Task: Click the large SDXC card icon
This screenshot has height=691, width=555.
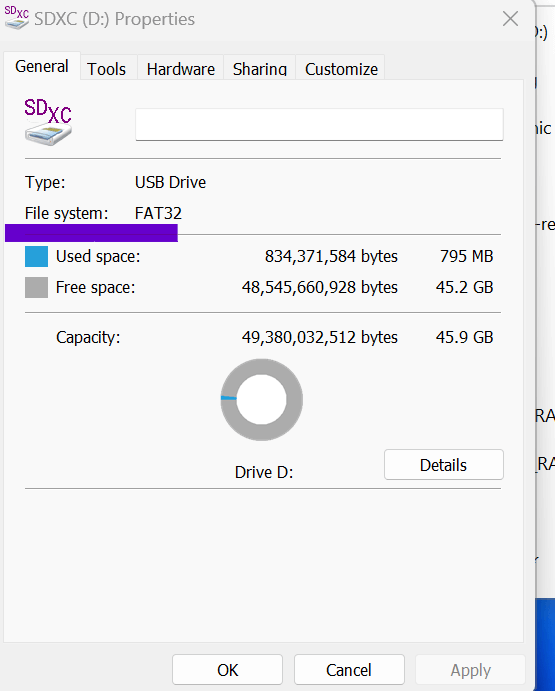Action: (x=48, y=122)
